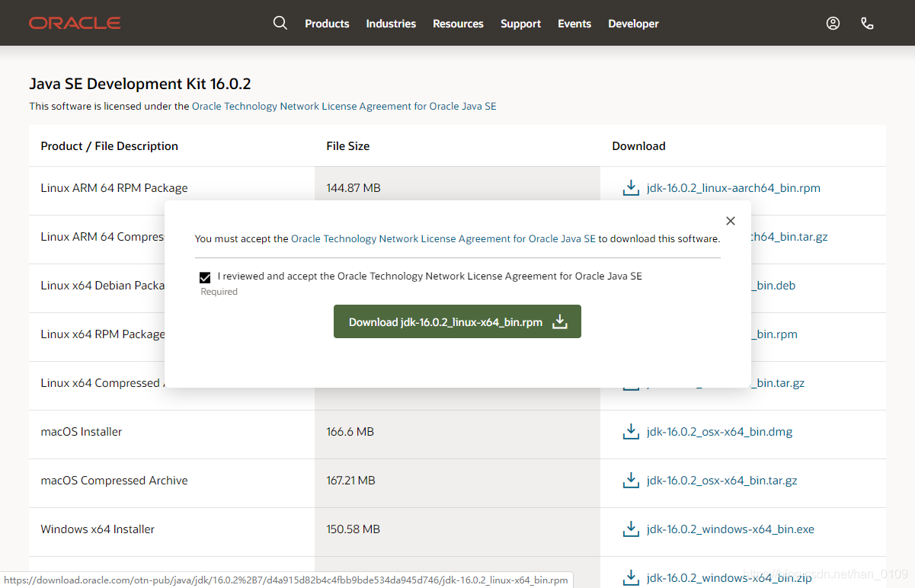This screenshot has width=915, height=588.
Task: Click the 144.87 MB file size
Action: click(354, 188)
